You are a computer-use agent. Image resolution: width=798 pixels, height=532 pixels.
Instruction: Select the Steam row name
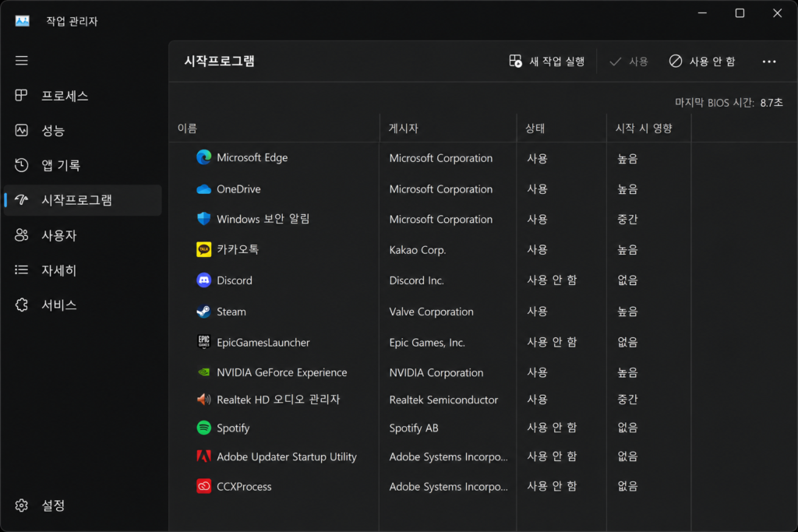pos(231,312)
